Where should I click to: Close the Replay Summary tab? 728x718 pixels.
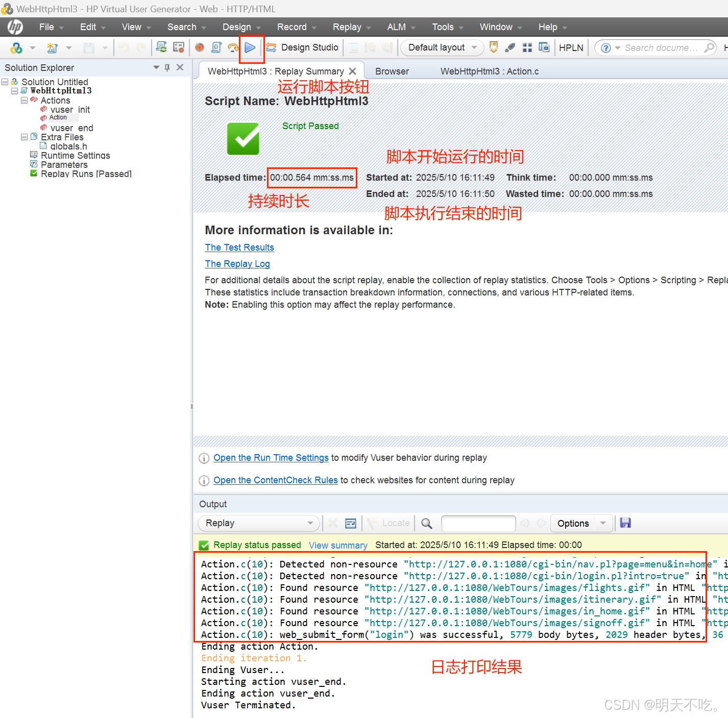352,71
